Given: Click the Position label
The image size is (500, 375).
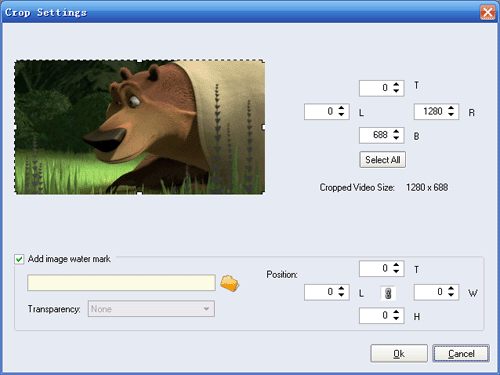Looking at the screenshot, I should click(x=282, y=275).
